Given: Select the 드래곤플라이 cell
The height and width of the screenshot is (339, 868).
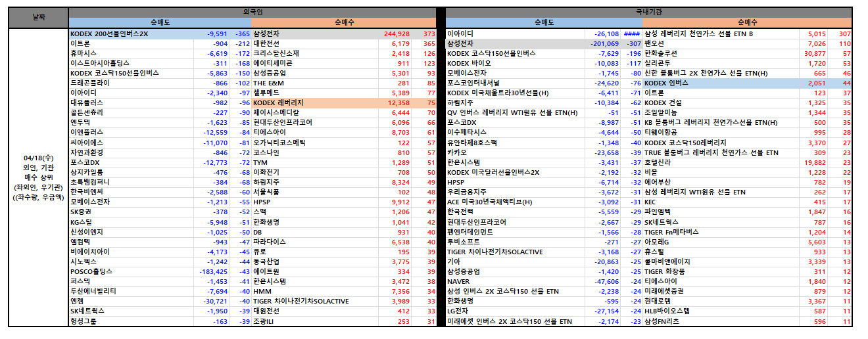Looking at the screenshot, I should [x=131, y=83].
